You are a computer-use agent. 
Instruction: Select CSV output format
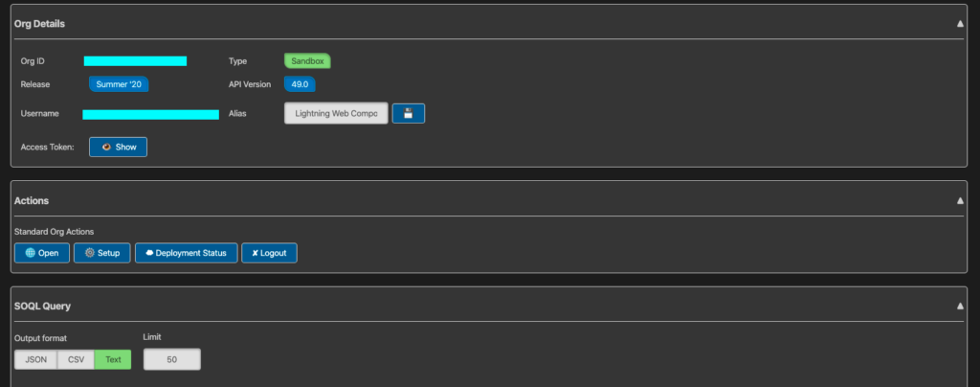pos(76,359)
